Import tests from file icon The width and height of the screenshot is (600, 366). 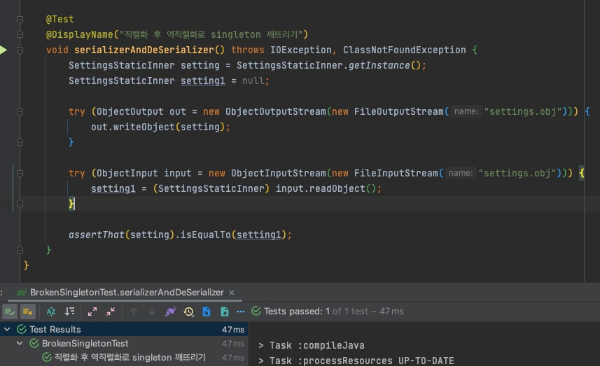click(x=206, y=312)
